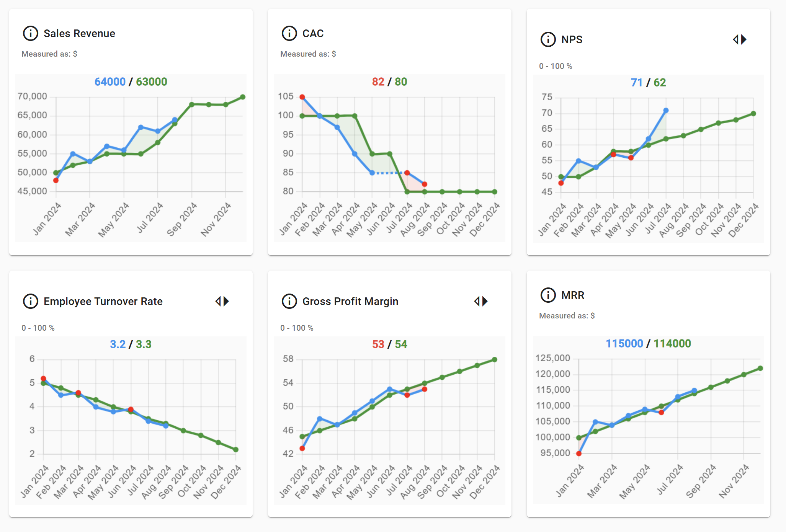Screen dimensions: 786x532
Task: Click 'Measured as: $' under Sales Revenue
Action: point(49,54)
